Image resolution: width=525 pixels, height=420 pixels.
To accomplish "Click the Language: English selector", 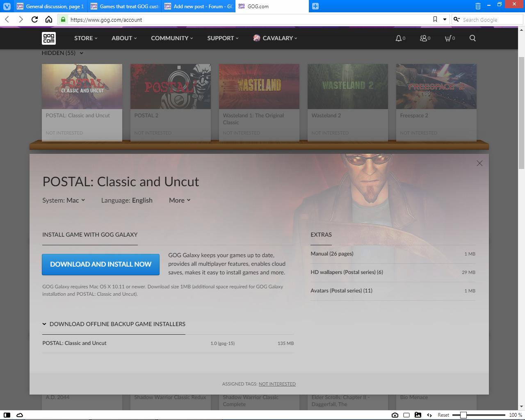I will pos(127,200).
